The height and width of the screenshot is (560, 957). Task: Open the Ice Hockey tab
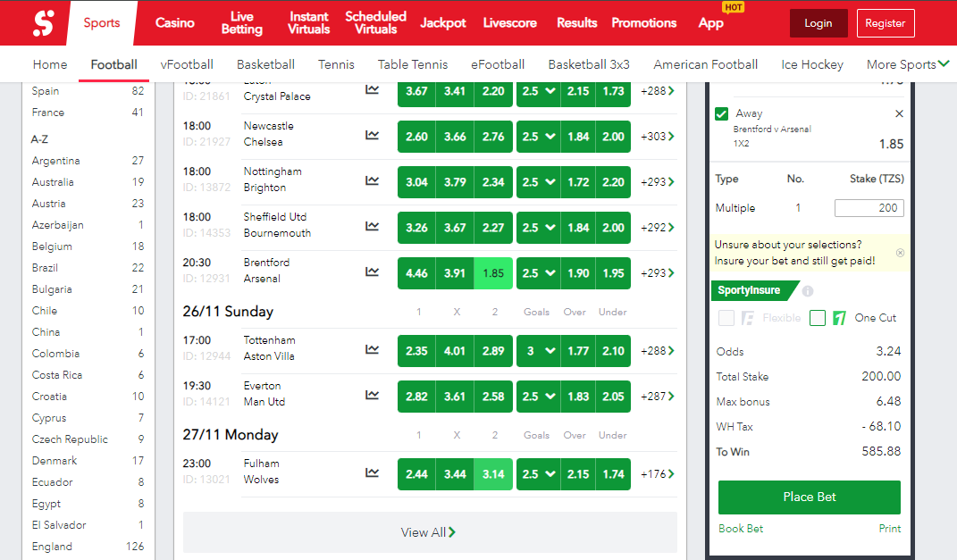coord(811,64)
